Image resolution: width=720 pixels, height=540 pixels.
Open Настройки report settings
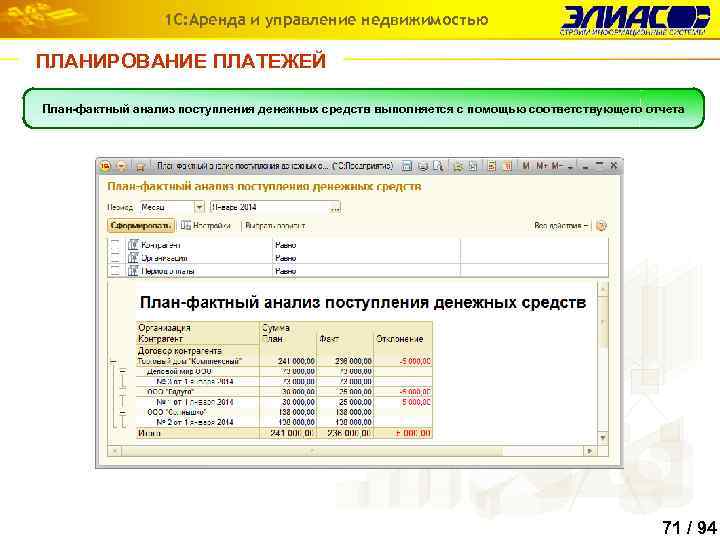[206, 225]
